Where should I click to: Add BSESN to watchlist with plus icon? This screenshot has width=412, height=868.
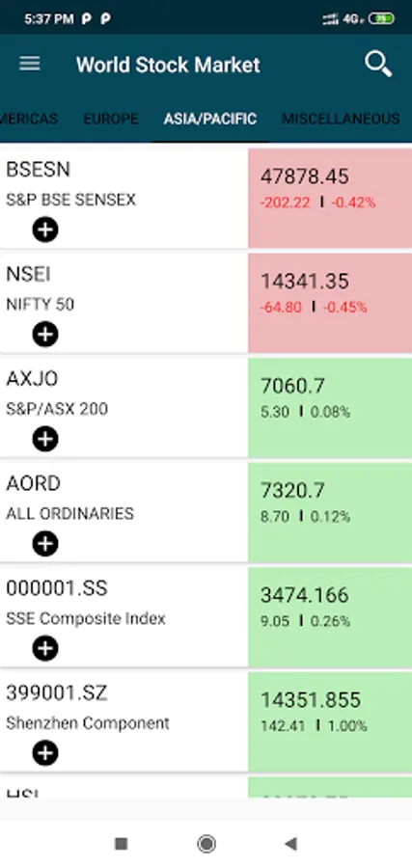tap(45, 230)
